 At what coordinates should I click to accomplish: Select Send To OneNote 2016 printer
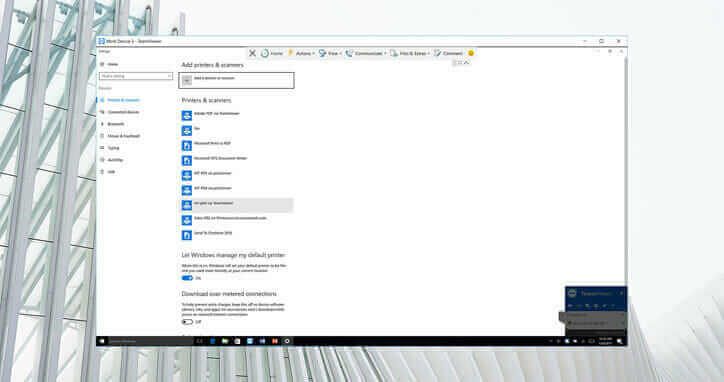point(237,235)
